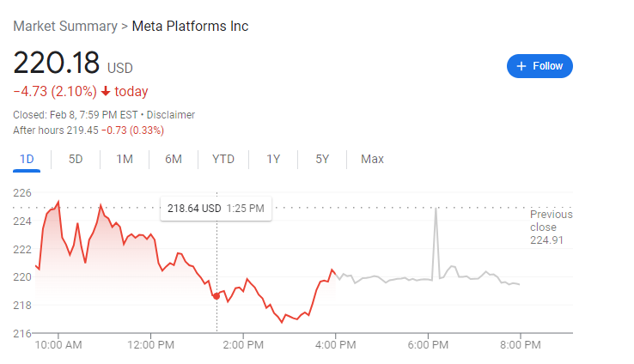Click the Meta Platforms Inc title
634x364 pixels.
tap(190, 26)
